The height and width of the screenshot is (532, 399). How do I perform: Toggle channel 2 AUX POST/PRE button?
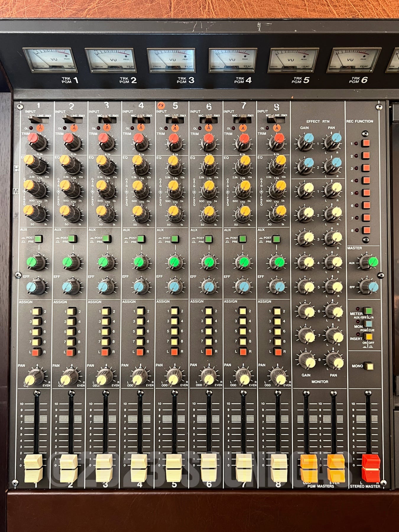pos(72,239)
